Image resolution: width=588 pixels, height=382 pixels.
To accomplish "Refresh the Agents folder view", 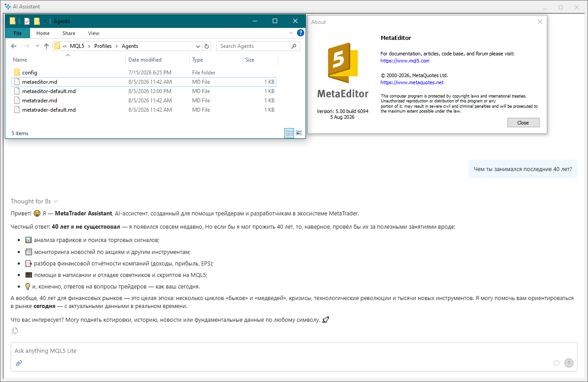I will (x=207, y=46).
